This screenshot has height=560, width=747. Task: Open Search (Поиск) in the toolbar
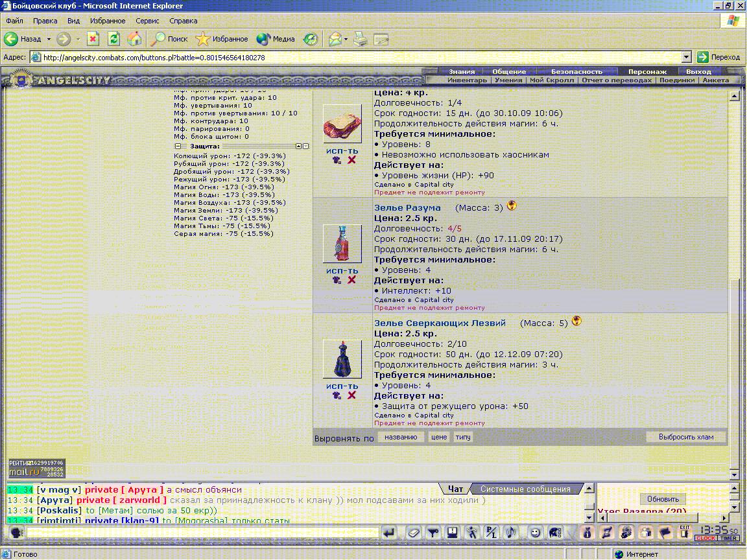pyautogui.click(x=169, y=39)
